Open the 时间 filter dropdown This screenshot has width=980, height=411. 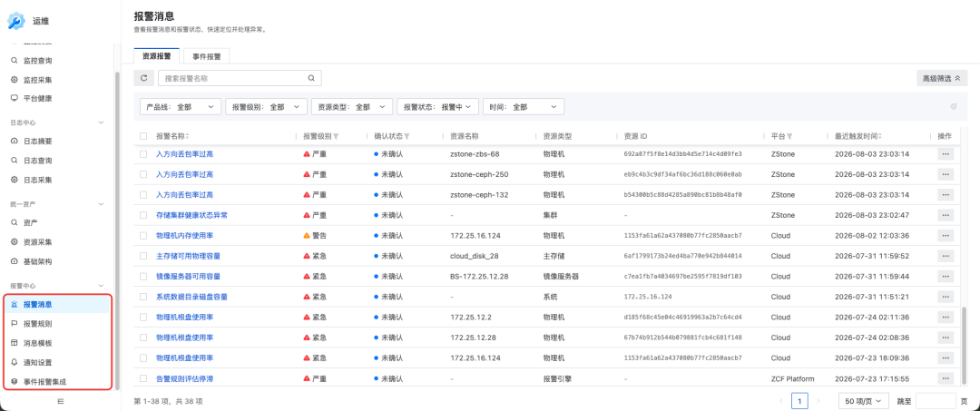pyautogui.click(x=524, y=107)
